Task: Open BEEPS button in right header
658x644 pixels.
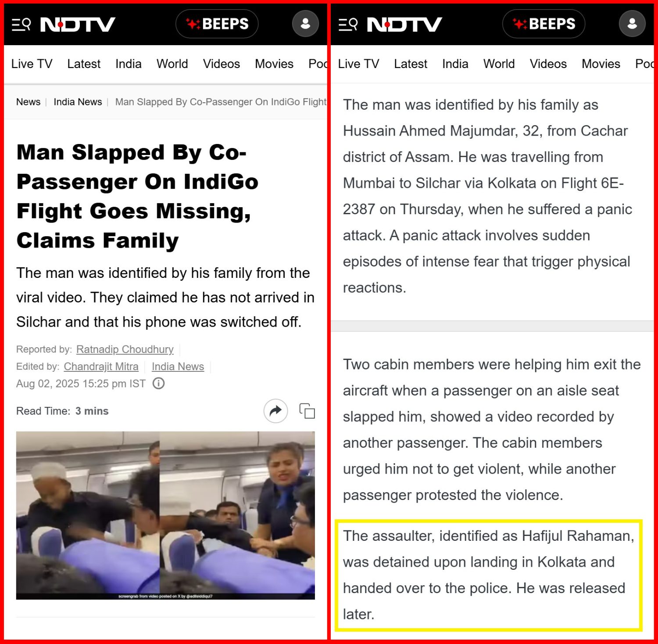Action: [544, 24]
